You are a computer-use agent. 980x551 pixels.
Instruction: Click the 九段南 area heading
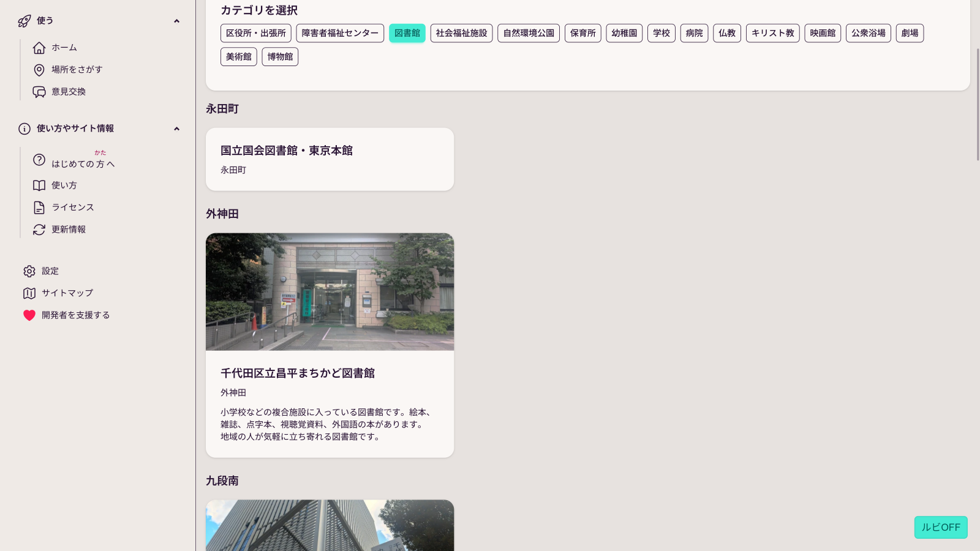[222, 481]
